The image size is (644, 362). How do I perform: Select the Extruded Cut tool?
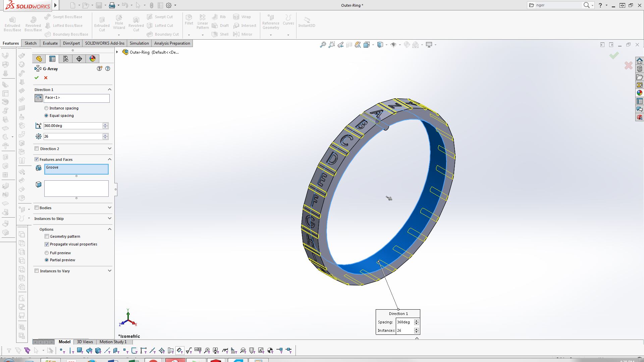[102, 24]
